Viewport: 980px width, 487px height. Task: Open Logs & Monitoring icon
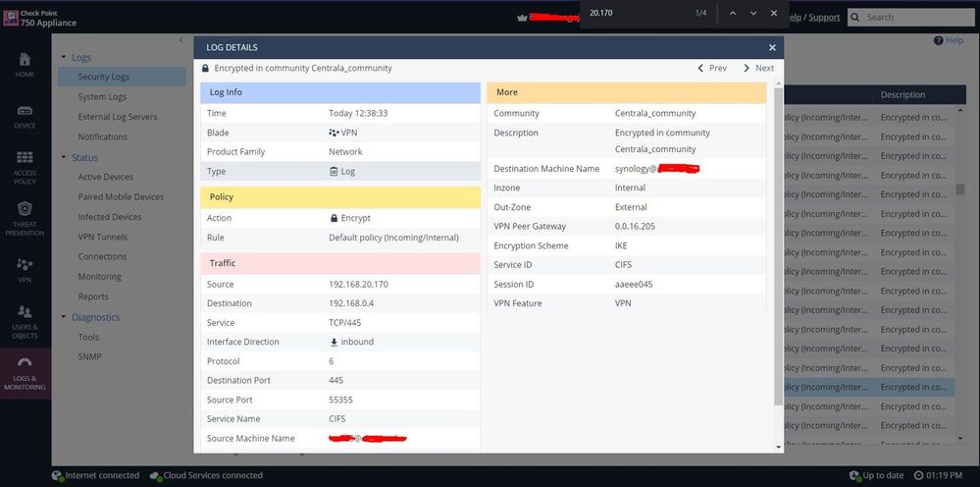(25, 372)
